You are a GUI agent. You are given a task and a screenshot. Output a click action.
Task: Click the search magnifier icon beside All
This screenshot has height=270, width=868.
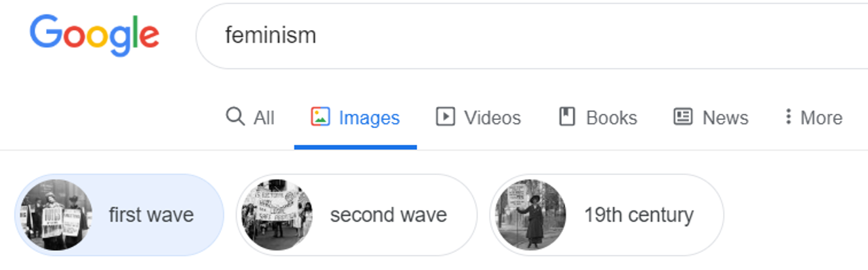click(x=235, y=117)
